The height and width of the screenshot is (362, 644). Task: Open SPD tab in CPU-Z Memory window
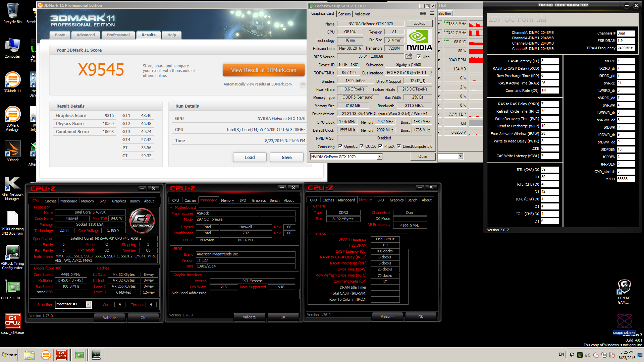coord(380,200)
